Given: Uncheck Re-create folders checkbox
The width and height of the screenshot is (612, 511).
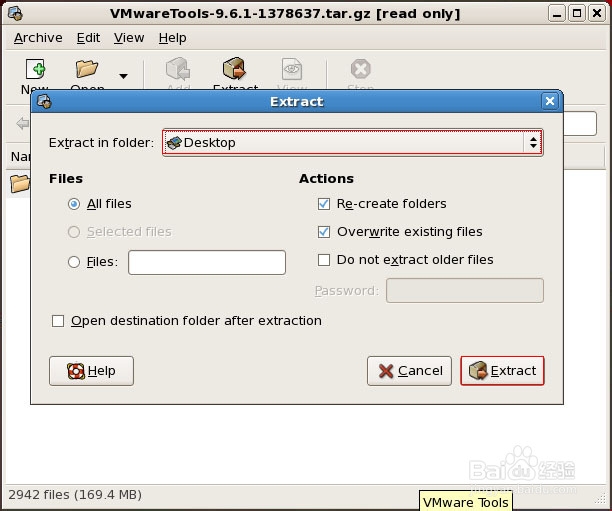Looking at the screenshot, I should coord(324,204).
